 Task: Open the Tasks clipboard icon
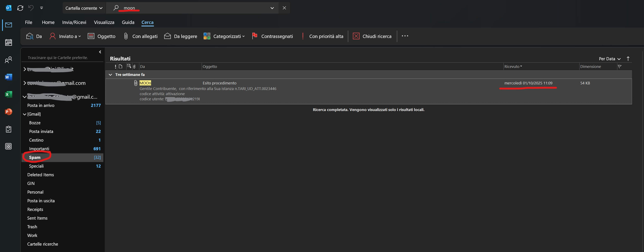click(8, 129)
